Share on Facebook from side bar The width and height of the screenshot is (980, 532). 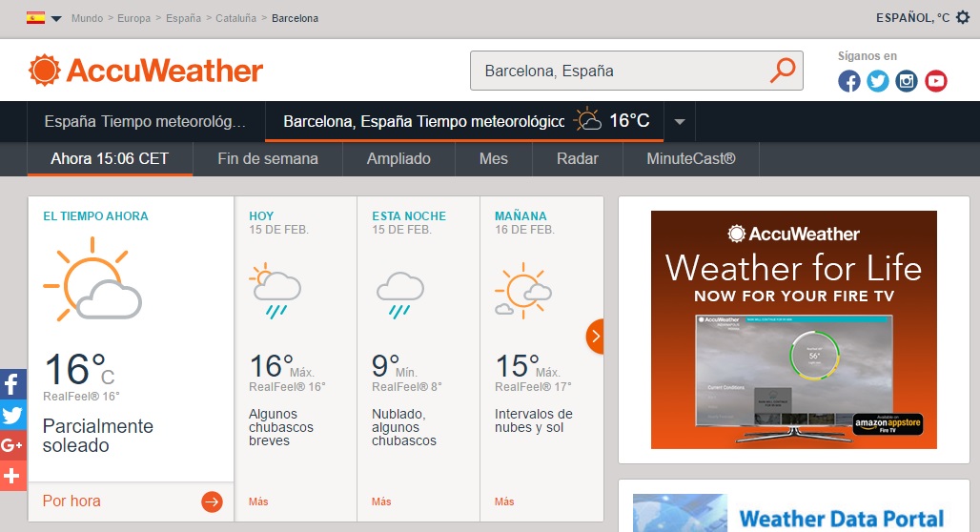point(12,384)
